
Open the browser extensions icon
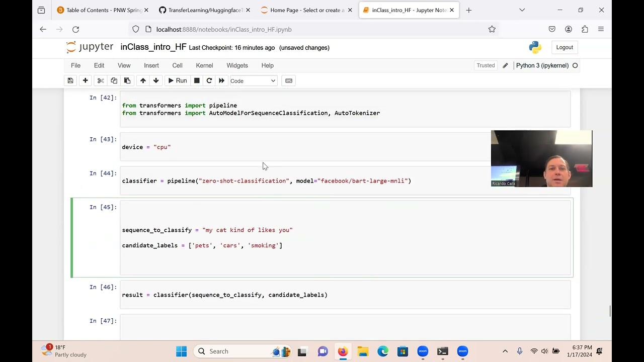click(585, 29)
